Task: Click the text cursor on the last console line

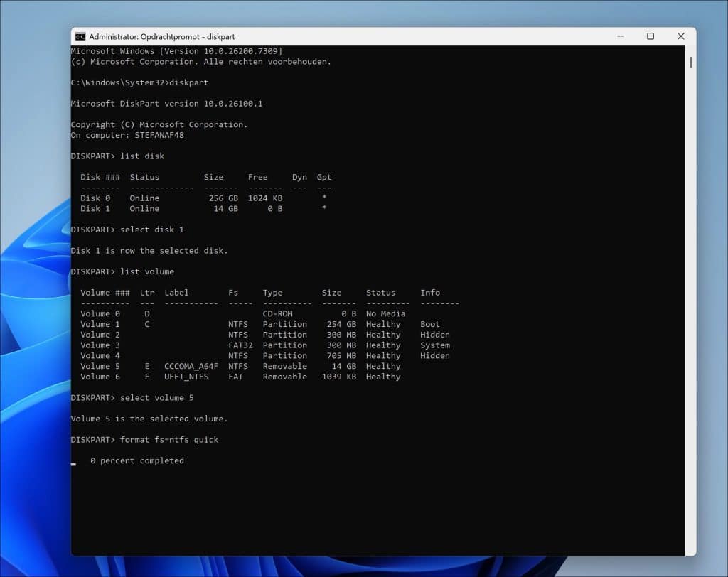Action: 74,463
